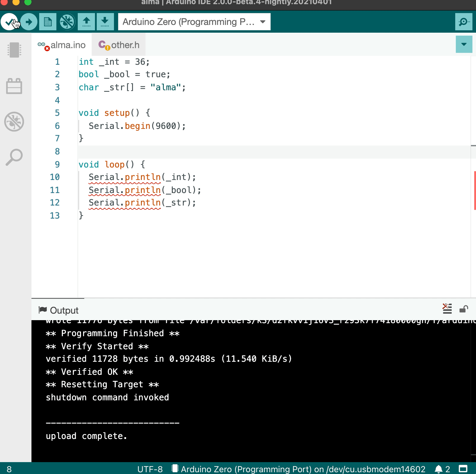Click 'Serial.println(_int);' error line
476x474 pixels.
[142, 177]
